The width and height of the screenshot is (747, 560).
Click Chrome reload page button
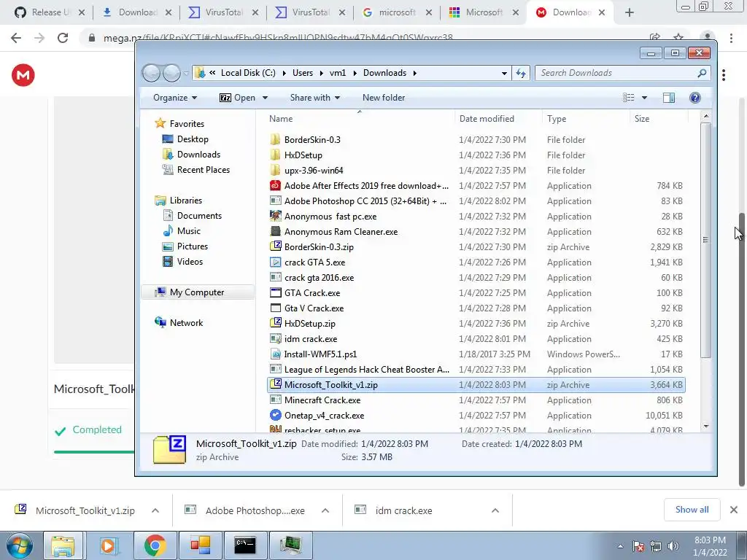(x=63, y=38)
